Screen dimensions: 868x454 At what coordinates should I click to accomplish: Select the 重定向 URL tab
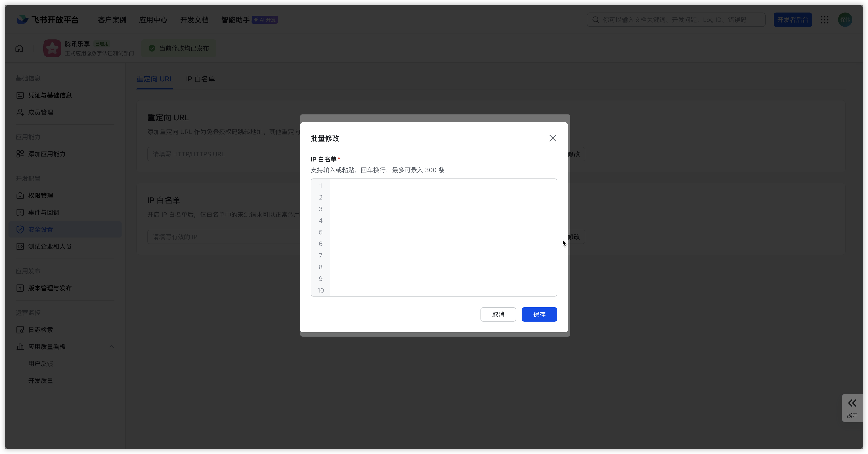(x=155, y=79)
